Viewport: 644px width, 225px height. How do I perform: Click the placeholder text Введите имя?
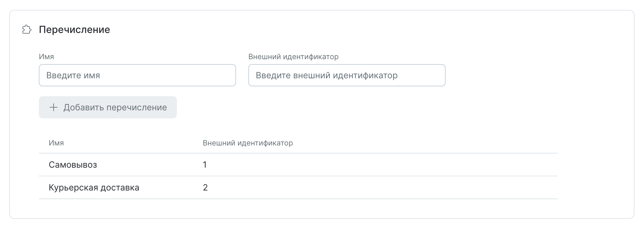(x=73, y=75)
